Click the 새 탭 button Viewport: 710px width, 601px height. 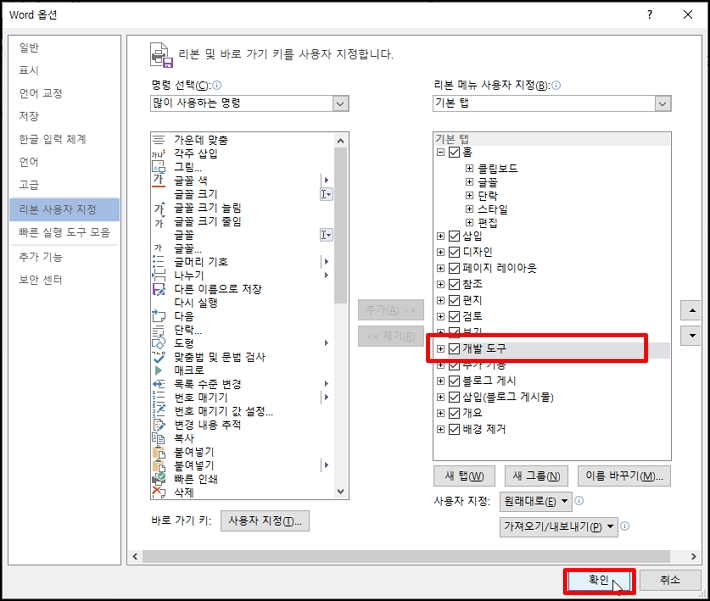[x=464, y=476]
